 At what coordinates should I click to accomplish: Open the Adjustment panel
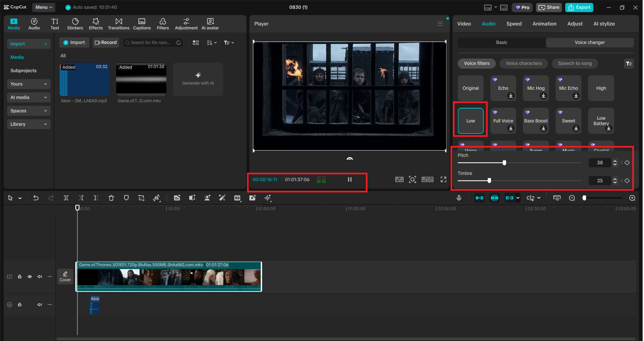coord(186,24)
